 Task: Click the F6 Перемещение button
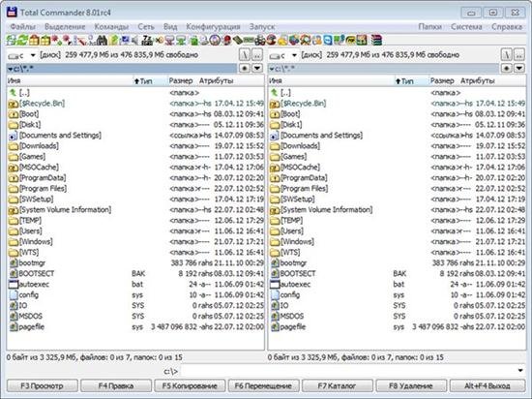coord(264,385)
